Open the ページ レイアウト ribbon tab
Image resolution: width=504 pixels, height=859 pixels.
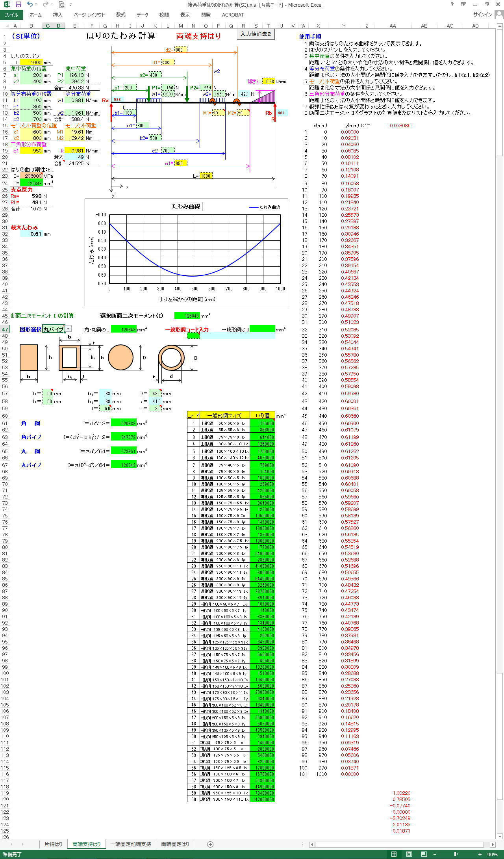(89, 15)
